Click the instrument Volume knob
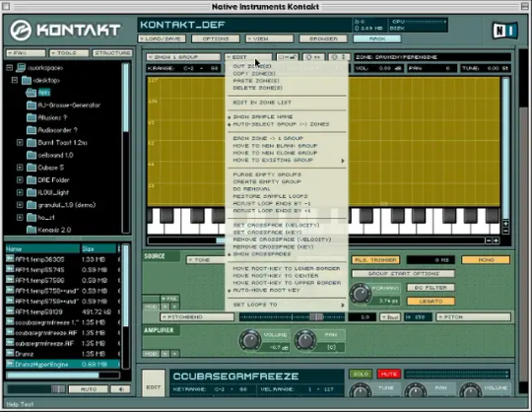Image resolution: width=532 pixels, height=412 pixels. click(470, 390)
